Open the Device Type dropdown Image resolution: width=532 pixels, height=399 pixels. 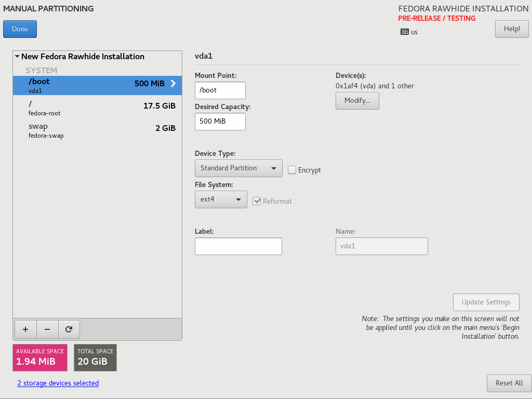[238, 168]
